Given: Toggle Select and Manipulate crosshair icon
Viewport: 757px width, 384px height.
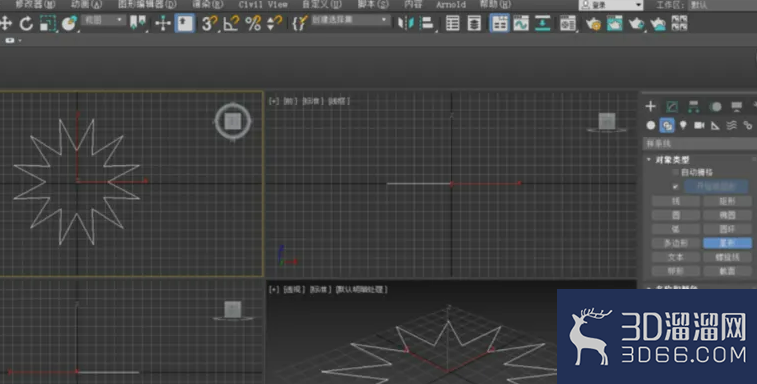Looking at the screenshot, I should [x=163, y=23].
